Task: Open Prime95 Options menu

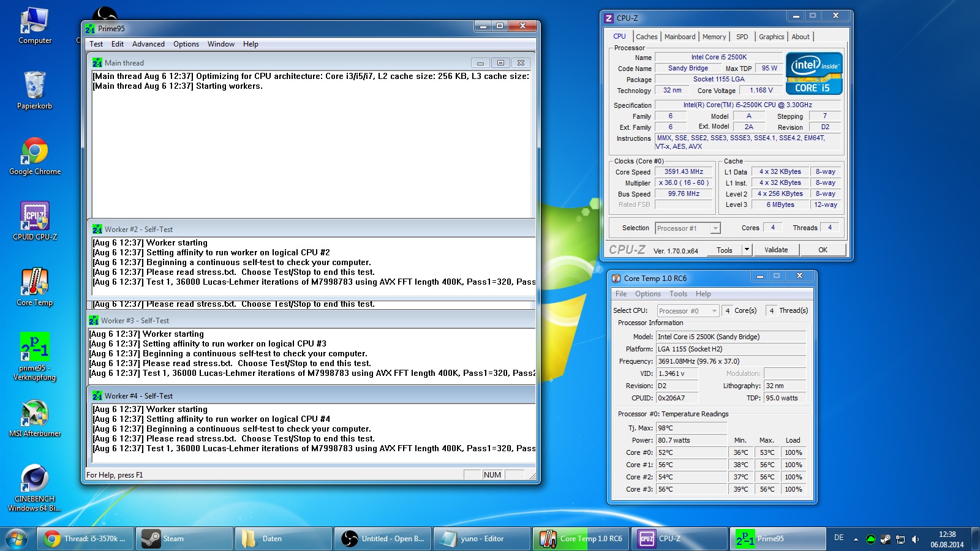Action: coord(186,44)
